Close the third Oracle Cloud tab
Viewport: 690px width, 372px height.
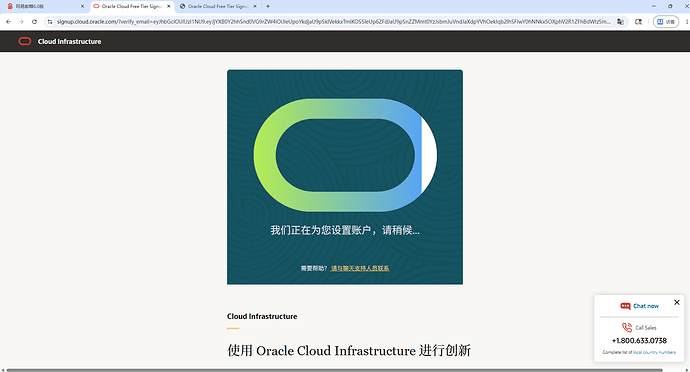255,6
